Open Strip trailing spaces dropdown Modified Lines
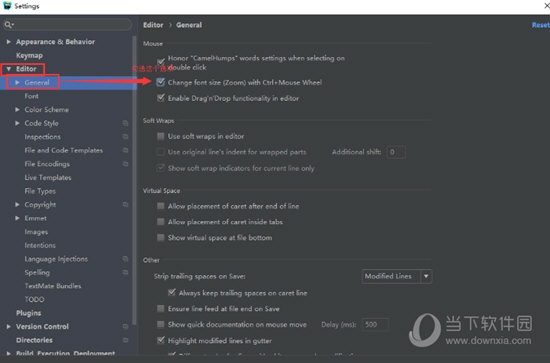Viewport: 550px width, 363px height. click(397, 276)
